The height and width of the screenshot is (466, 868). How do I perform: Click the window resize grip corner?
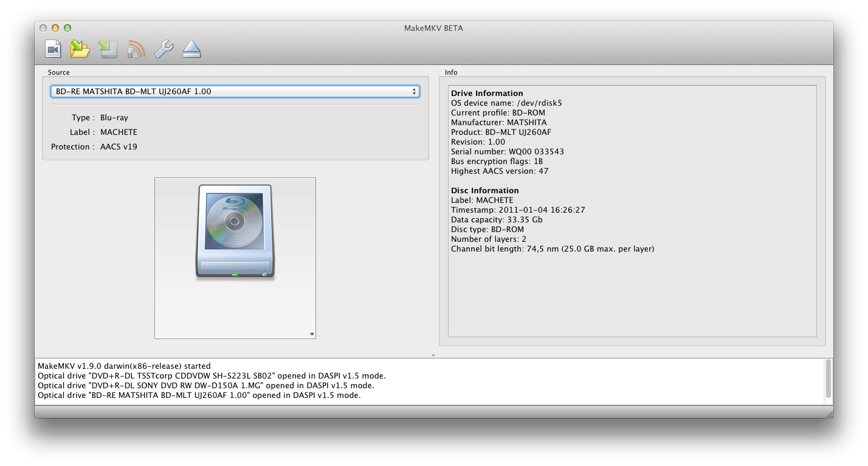829,414
